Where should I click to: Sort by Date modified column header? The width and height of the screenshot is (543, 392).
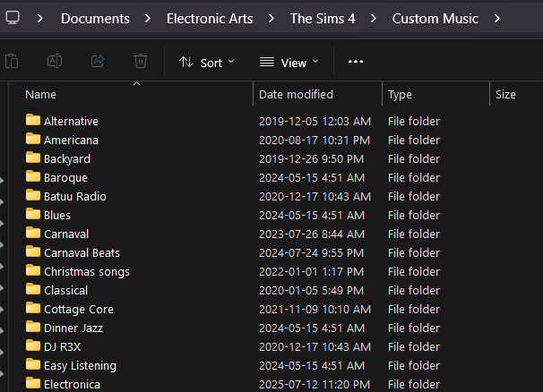pos(296,94)
